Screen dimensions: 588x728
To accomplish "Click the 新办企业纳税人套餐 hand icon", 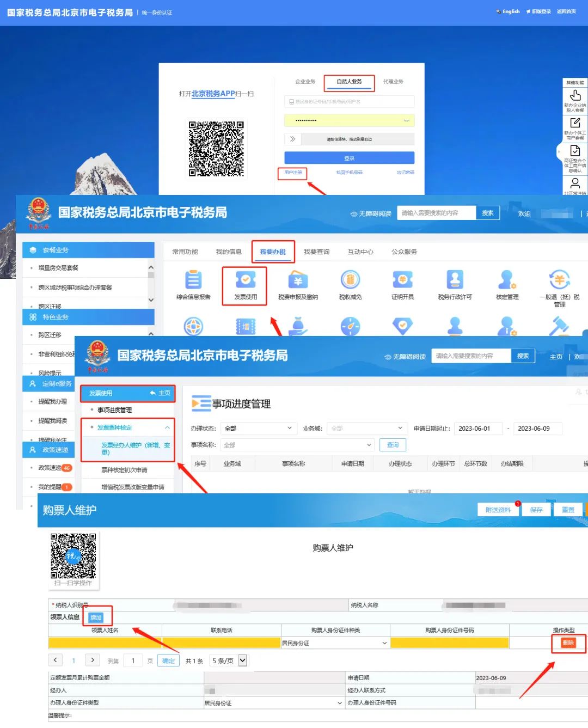I will [x=575, y=95].
